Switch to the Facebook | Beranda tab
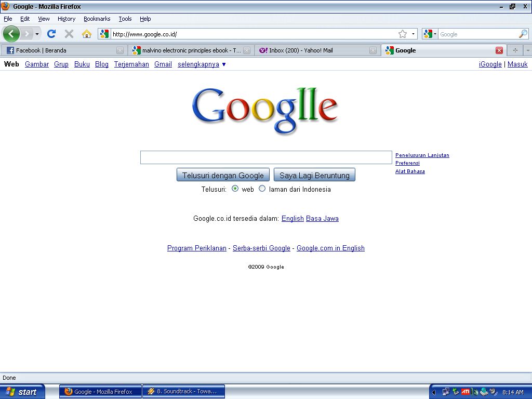This screenshot has height=399, width=532. click(x=64, y=50)
